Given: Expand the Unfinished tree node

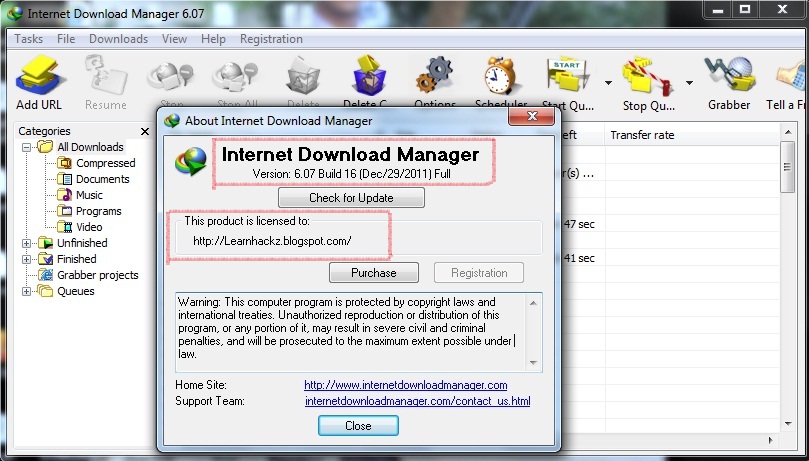Looking at the screenshot, I should (x=26, y=243).
